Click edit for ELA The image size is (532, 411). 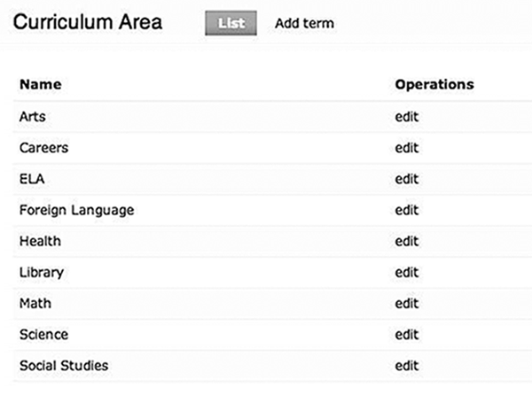(406, 179)
